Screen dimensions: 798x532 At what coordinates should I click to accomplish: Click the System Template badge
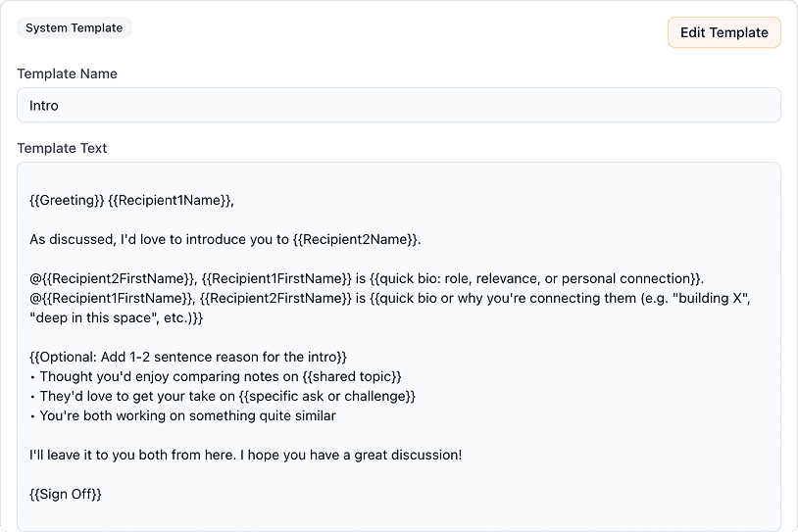point(74,27)
